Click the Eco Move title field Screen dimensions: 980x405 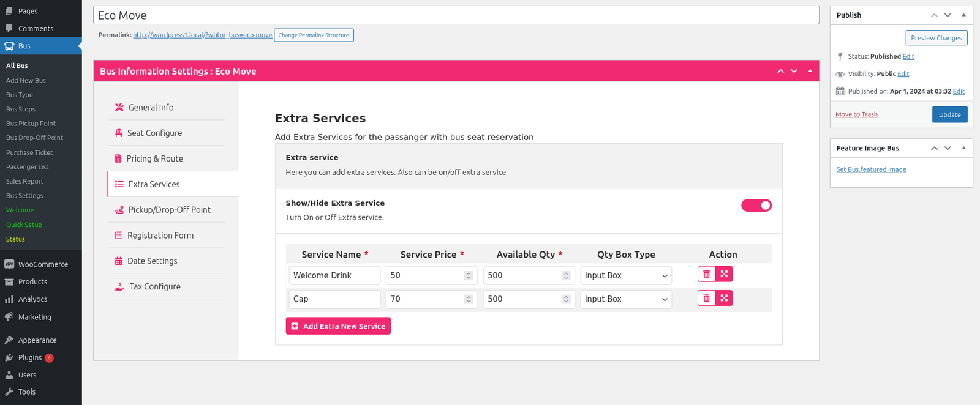click(x=456, y=15)
